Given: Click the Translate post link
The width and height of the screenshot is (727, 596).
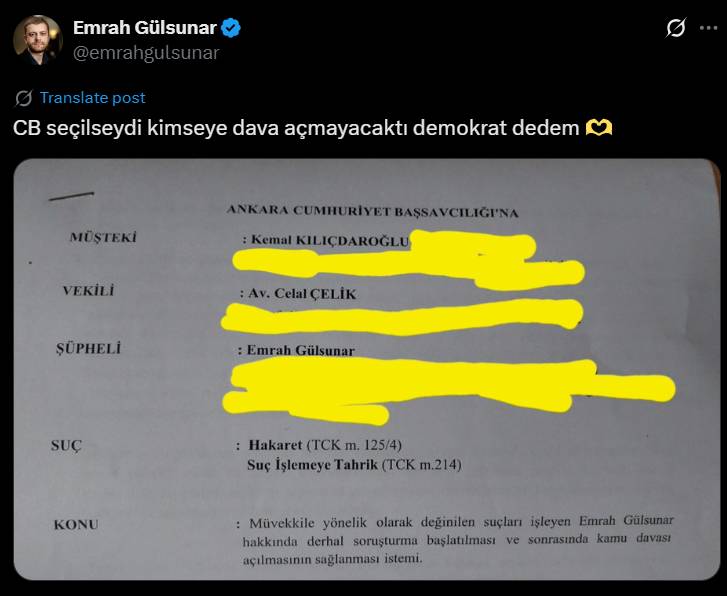Looking at the screenshot, I should (x=92, y=97).
